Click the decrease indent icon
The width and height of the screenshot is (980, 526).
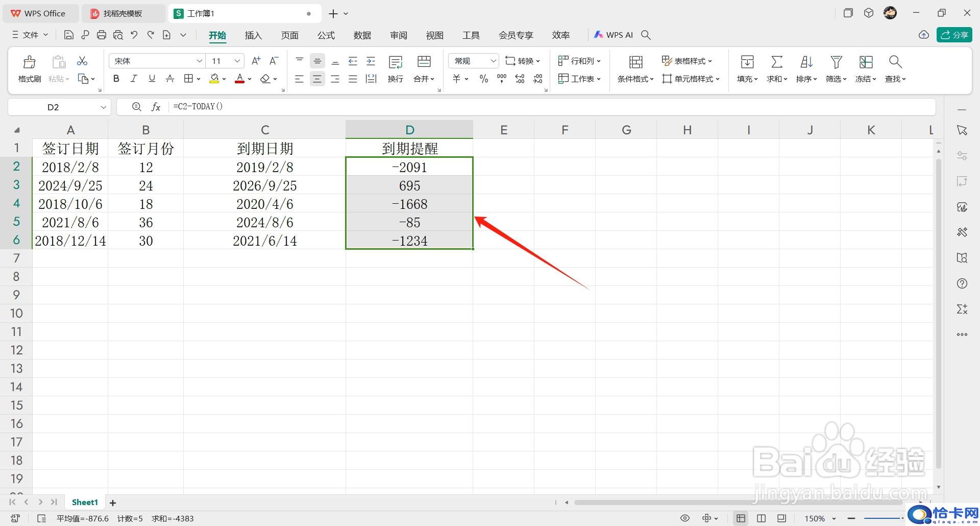pyautogui.click(x=353, y=61)
